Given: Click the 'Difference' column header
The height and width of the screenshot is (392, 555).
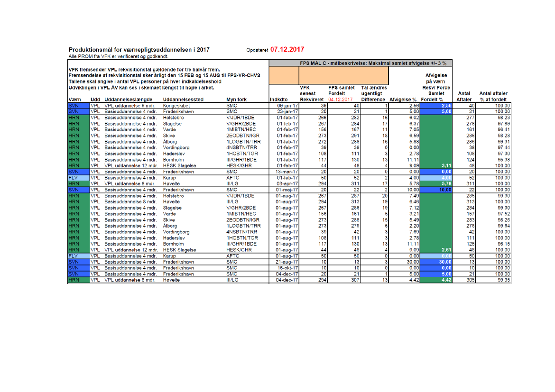Looking at the screenshot, I should (x=373, y=100).
